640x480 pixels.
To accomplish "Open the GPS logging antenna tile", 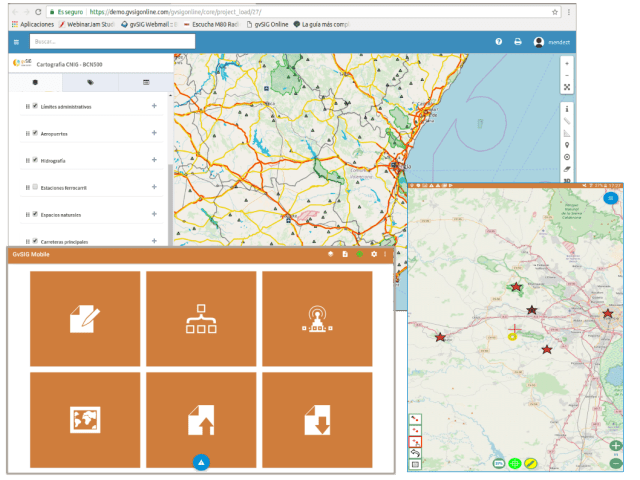I will point(317,318).
